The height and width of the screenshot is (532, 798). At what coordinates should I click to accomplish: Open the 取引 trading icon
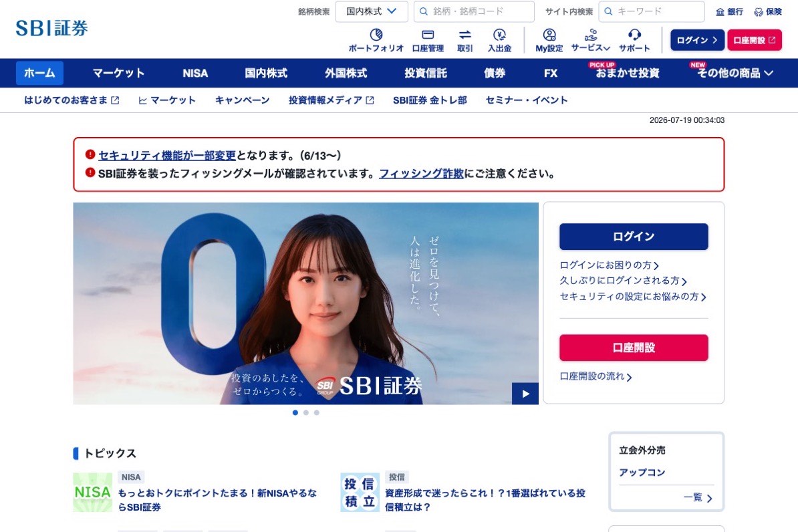pos(464,40)
